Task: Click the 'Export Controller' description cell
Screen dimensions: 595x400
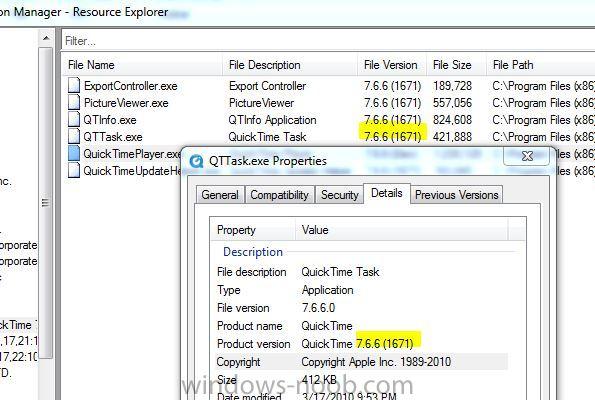Action: [268, 86]
